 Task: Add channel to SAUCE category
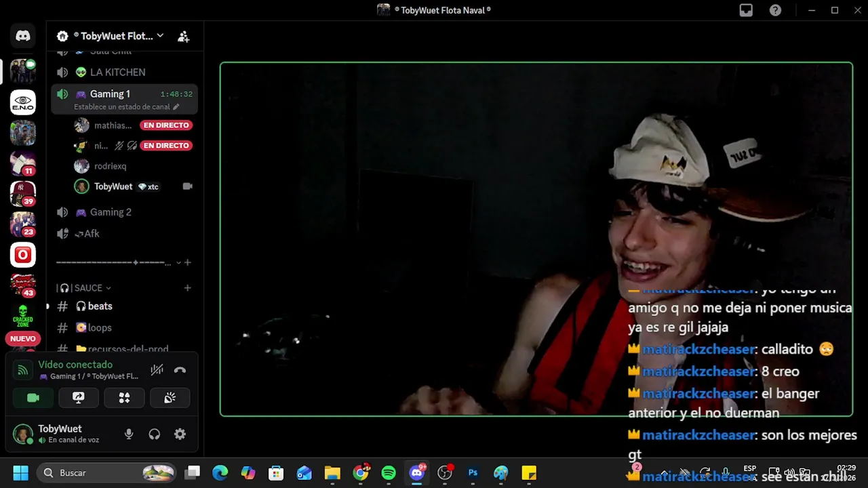[x=187, y=288]
